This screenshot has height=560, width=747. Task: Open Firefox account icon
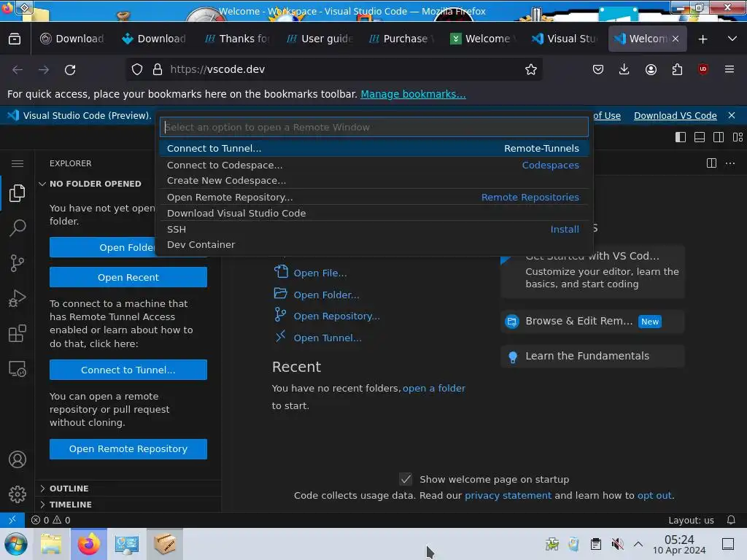point(651,69)
